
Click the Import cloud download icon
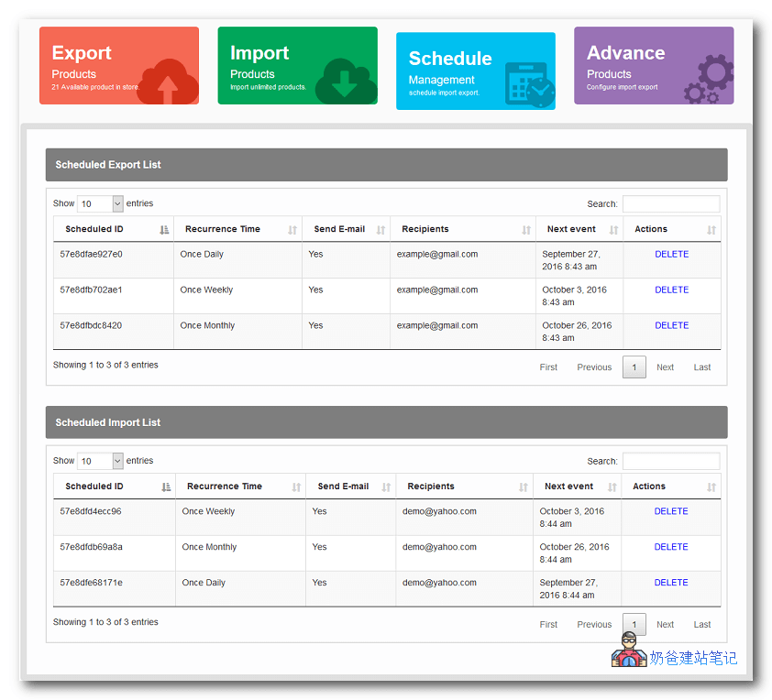coord(346,82)
